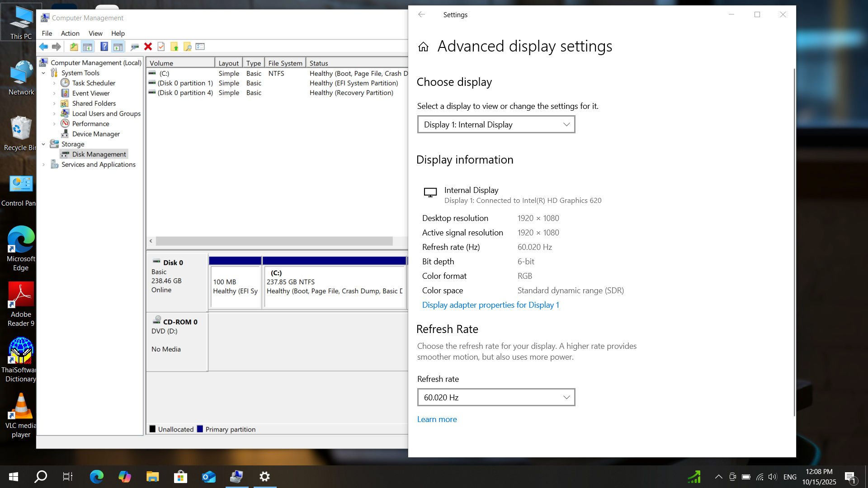Image resolution: width=868 pixels, height=488 pixels.
Task: Click Display adapter properties for Display 1 link
Action: [x=491, y=305]
